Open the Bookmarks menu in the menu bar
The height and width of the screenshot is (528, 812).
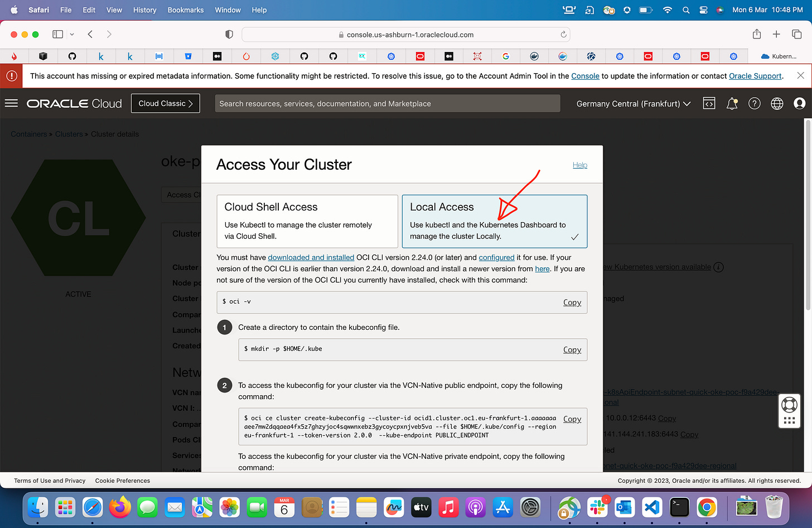click(186, 10)
